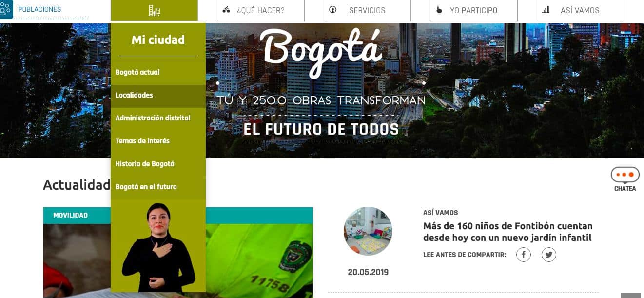Choose Localidades in Mi ciudad menu

134,95
